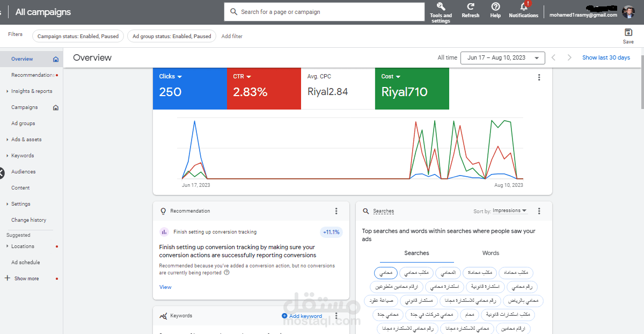Expand Settings section in sidebar
Viewport: 644px width, 334px height.
point(8,204)
